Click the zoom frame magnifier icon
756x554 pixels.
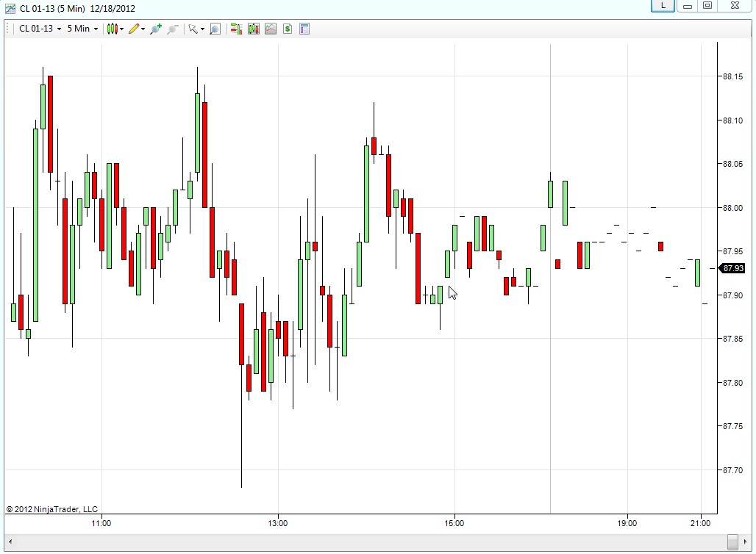pos(215,29)
